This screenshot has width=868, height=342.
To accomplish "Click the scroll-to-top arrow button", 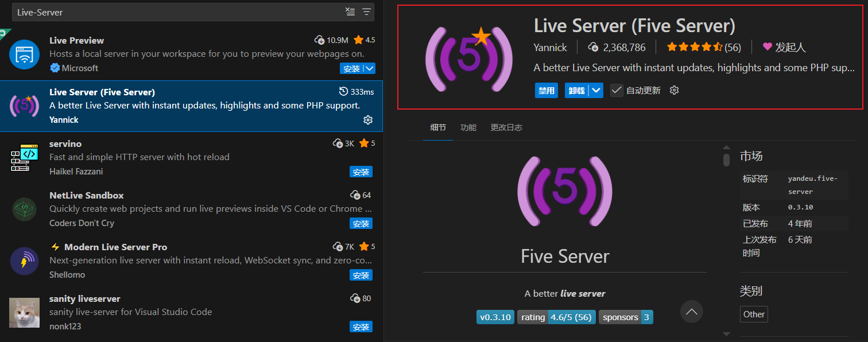I will [692, 312].
